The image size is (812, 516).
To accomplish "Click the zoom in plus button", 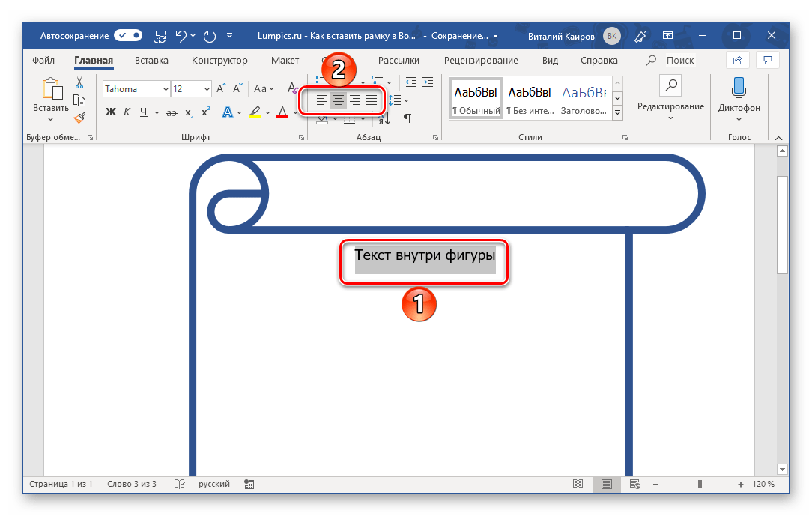I will pyautogui.click(x=741, y=484).
